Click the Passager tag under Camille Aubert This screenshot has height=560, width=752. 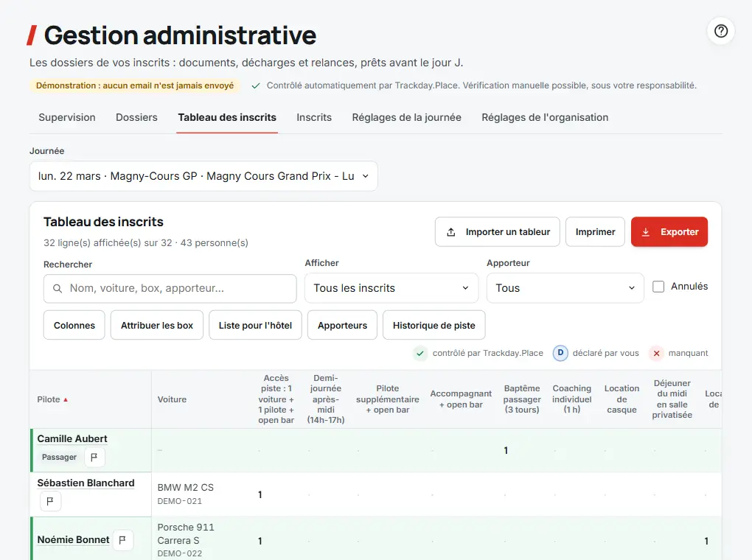(59, 458)
